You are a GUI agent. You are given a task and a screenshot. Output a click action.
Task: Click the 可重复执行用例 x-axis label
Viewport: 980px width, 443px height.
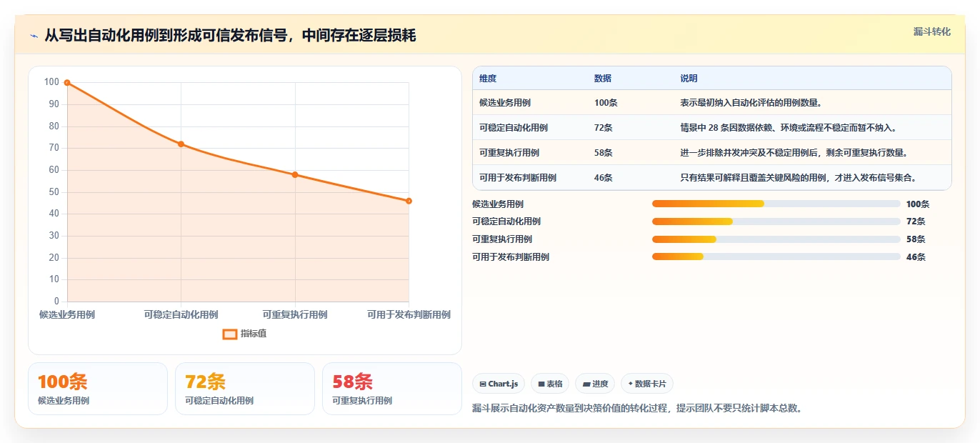(295, 314)
